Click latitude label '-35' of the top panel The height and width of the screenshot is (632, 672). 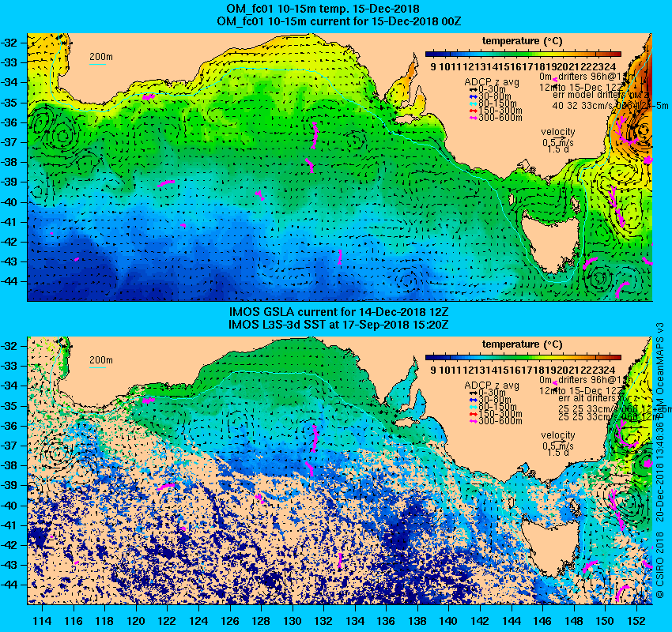tap(9, 103)
